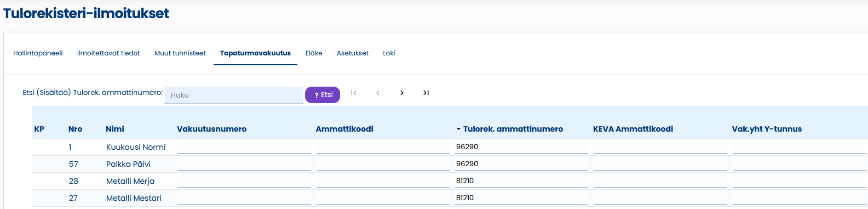Edit KEVA Ammattikoodi for Metalli Mestari
Screen dimensions: 868x209
tap(660, 198)
